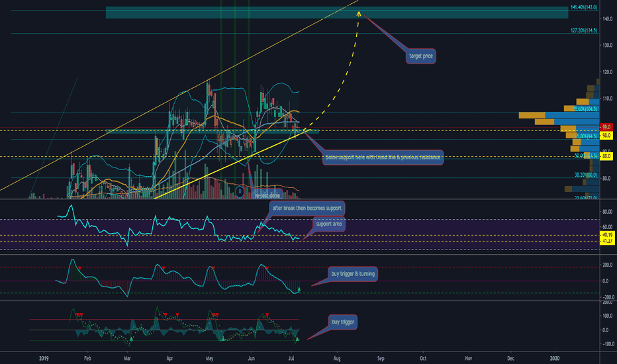Click the 80.00 value on RSI axis
This screenshot has height=364, width=617.
(607, 212)
